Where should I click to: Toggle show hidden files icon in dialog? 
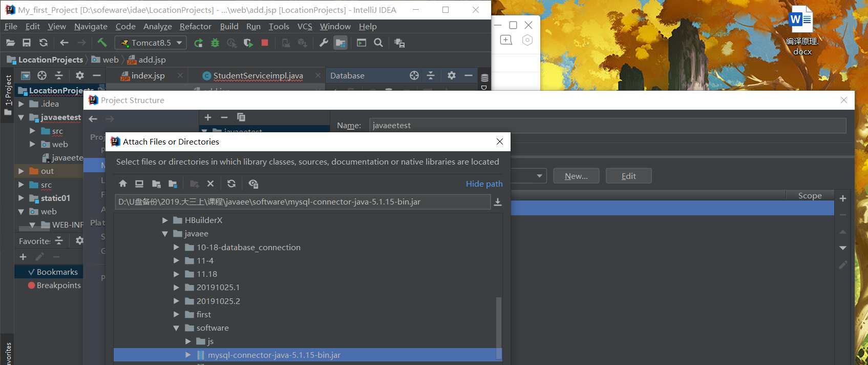tap(253, 184)
